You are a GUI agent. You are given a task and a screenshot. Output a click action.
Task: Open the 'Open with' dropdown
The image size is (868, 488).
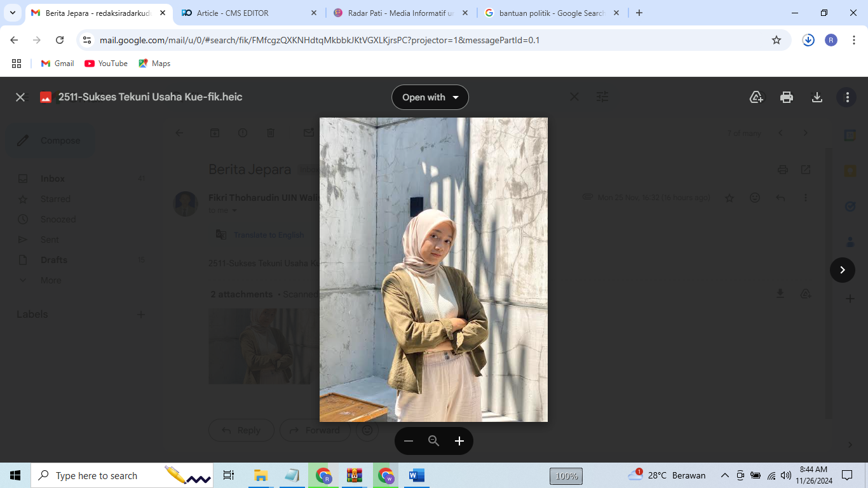coord(430,97)
